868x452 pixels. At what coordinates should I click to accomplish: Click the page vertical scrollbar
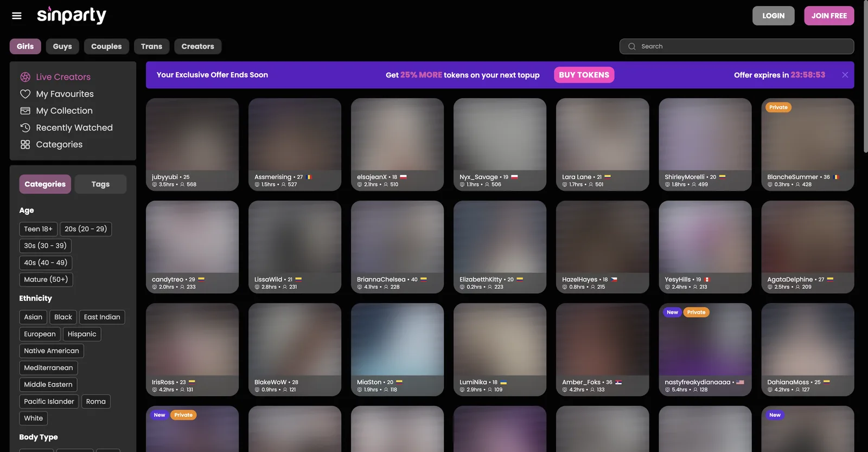pyautogui.click(x=865, y=76)
